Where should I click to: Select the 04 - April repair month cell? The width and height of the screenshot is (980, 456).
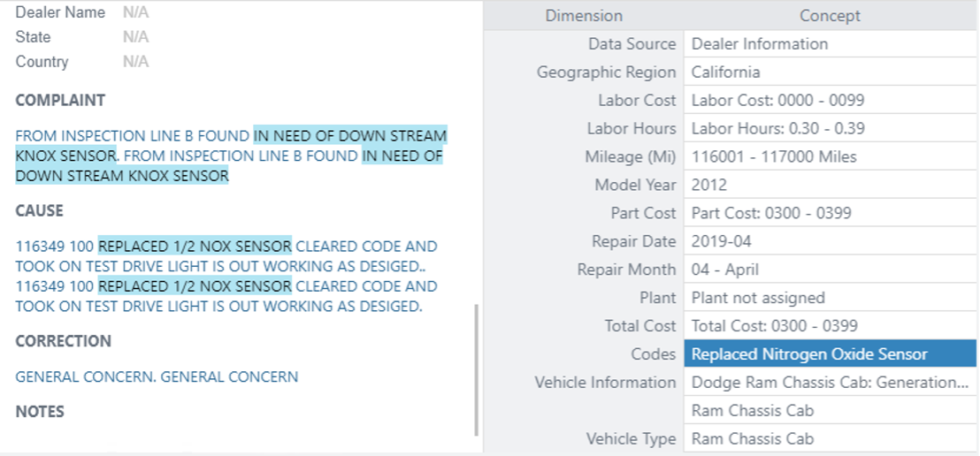(x=830, y=270)
